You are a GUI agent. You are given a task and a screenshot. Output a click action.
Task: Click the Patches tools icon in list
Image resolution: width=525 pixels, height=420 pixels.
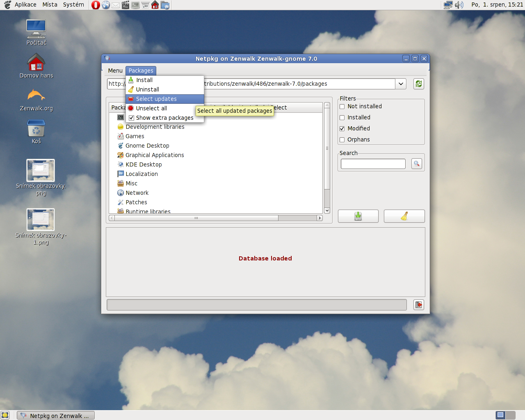[x=121, y=202]
